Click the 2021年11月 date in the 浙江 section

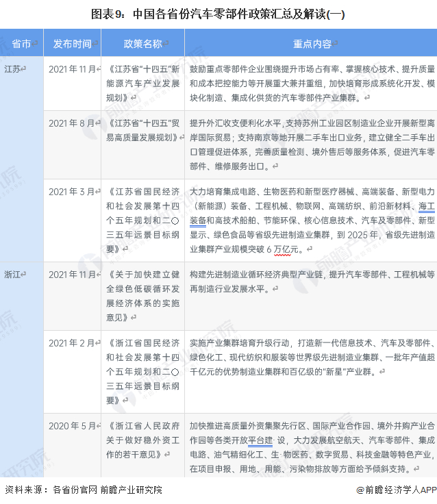click(73, 275)
